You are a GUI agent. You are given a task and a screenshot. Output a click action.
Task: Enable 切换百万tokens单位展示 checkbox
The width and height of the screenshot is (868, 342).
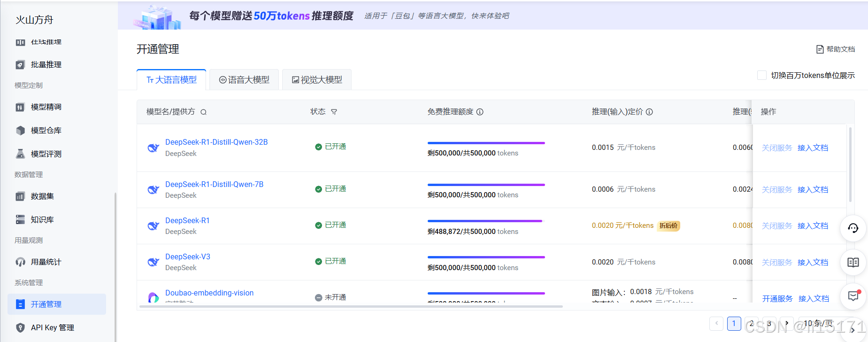pyautogui.click(x=762, y=75)
